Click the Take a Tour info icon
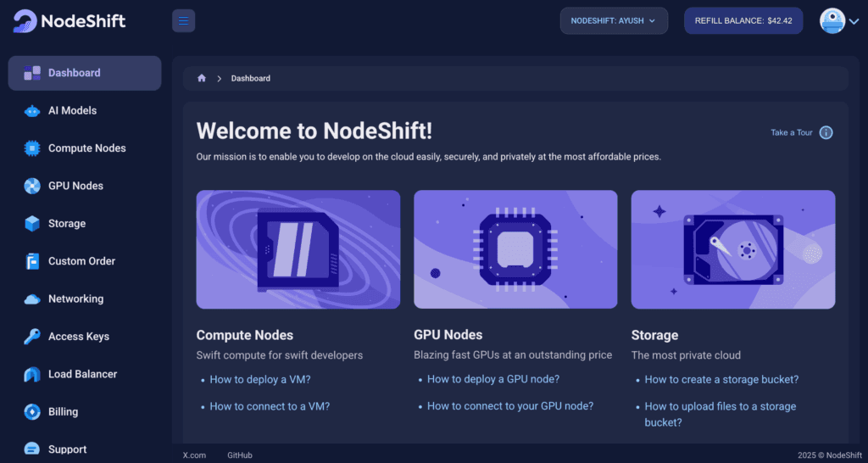Viewport: 868px width, 463px height. point(826,132)
